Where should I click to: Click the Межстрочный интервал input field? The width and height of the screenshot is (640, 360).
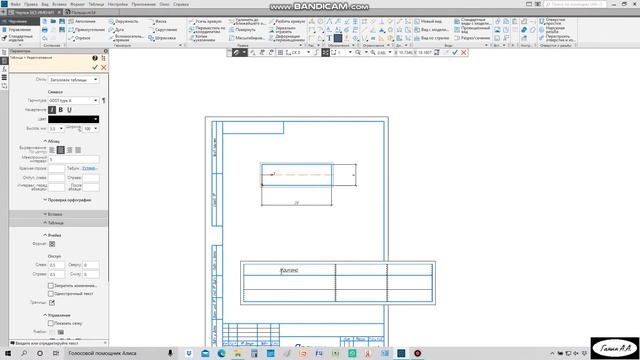pos(73,159)
